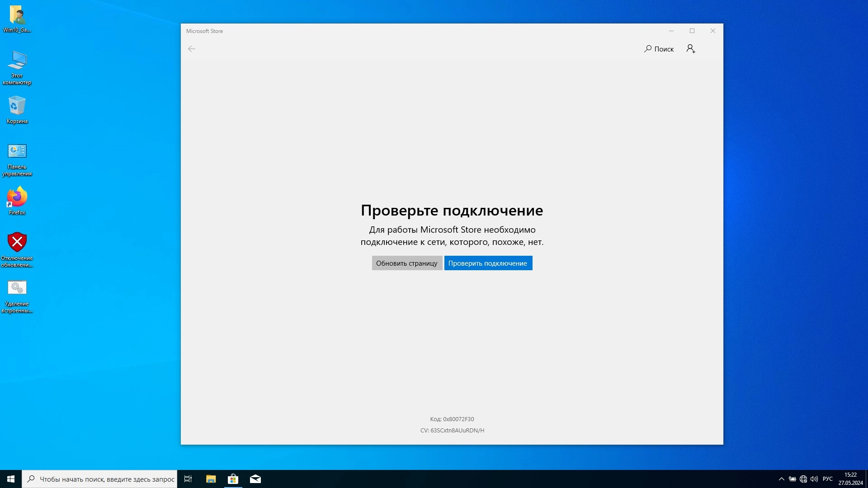Open the Win10_Ga... desktop folder
This screenshot has height=488, width=868.
[17, 18]
